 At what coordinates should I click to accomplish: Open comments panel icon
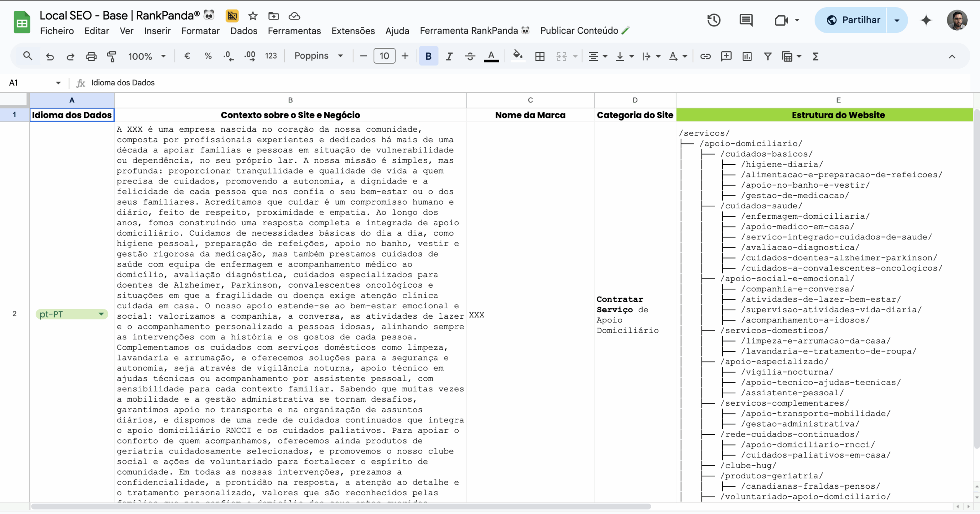(x=746, y=20)
